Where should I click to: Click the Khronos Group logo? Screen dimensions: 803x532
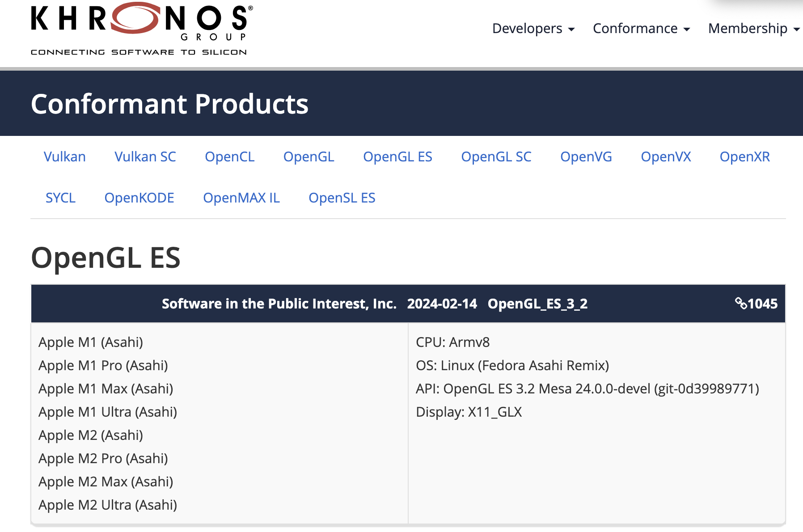coord(142,29)
